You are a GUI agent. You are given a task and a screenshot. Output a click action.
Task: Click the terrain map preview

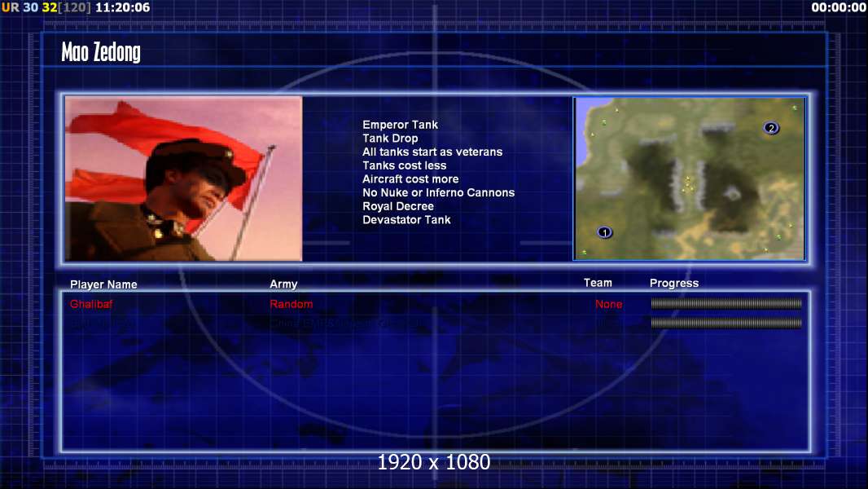click(x=689, y=178)
